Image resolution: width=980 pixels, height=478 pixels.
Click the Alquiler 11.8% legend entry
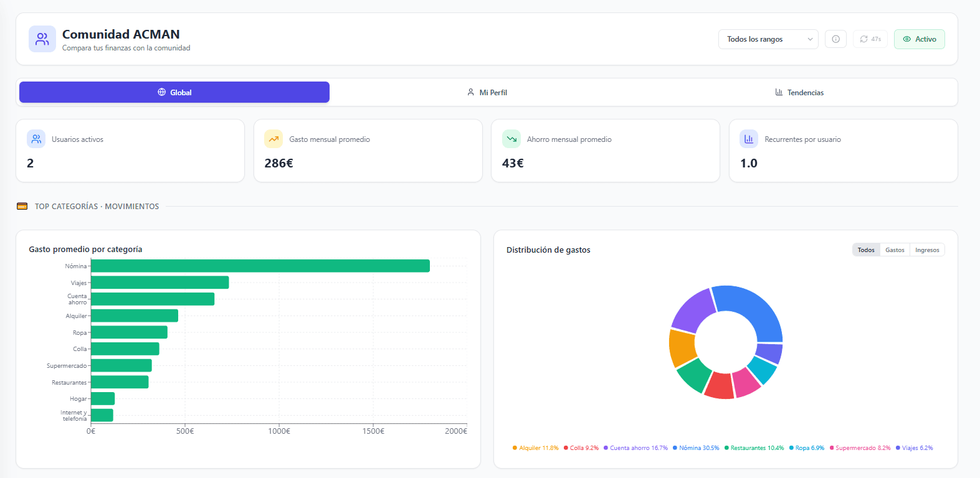[536, 448]
